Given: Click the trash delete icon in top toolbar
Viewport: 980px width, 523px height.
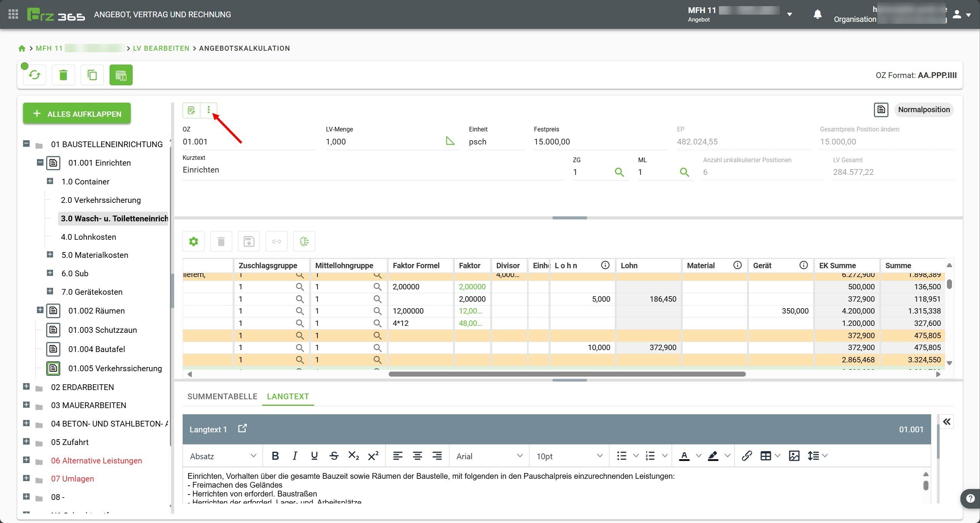Looking at the screenshot, I should tap(63, 75).
